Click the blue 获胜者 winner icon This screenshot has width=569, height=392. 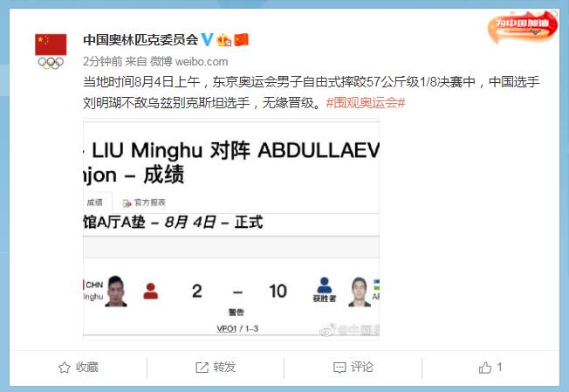click(325, 289)
